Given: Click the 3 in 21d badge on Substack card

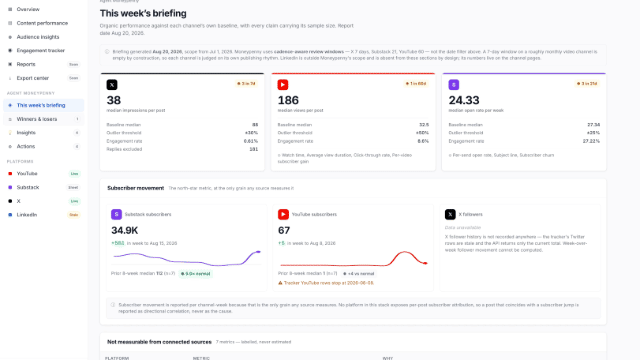Looking at the screenshot, I should [587, 84].
